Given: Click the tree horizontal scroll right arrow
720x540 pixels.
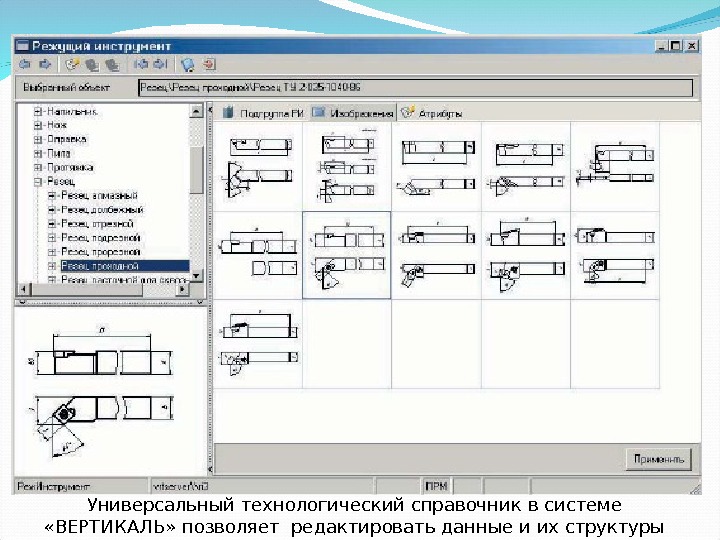Looking at the screenshot, I should (183, 289).
